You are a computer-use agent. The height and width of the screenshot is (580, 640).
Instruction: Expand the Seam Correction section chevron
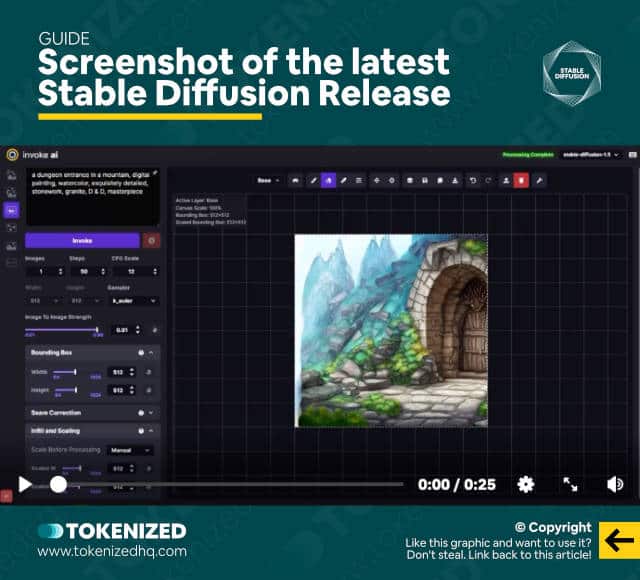tap(151, 413)
